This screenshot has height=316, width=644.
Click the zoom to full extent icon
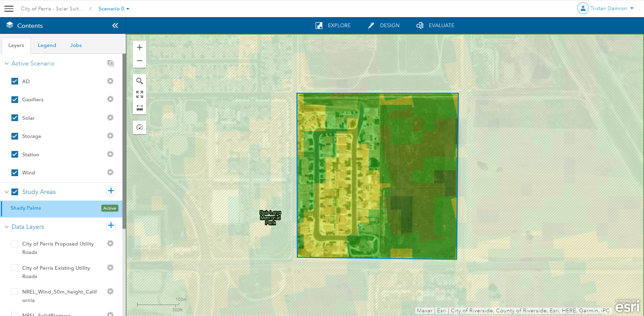tap(140, 94)
